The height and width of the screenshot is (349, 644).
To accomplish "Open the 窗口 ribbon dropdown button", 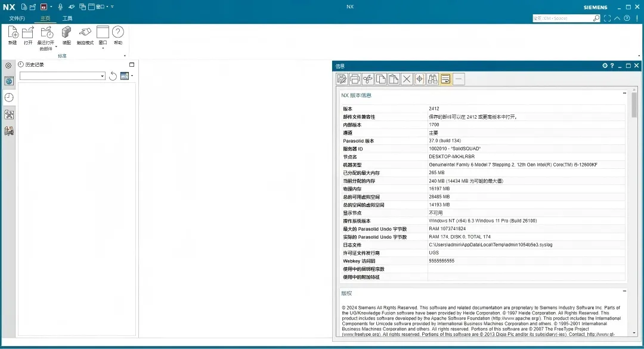I will click(x=103, y=37).
